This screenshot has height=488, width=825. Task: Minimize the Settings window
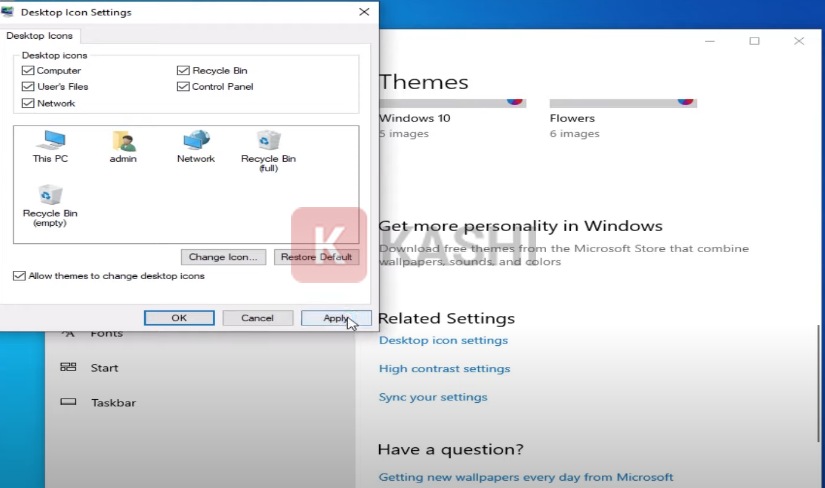(x=710, y=41)
